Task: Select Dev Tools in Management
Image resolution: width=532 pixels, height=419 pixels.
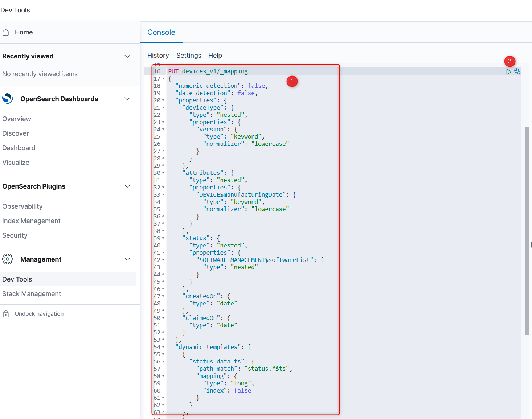Action: click(x=68, y=279)
